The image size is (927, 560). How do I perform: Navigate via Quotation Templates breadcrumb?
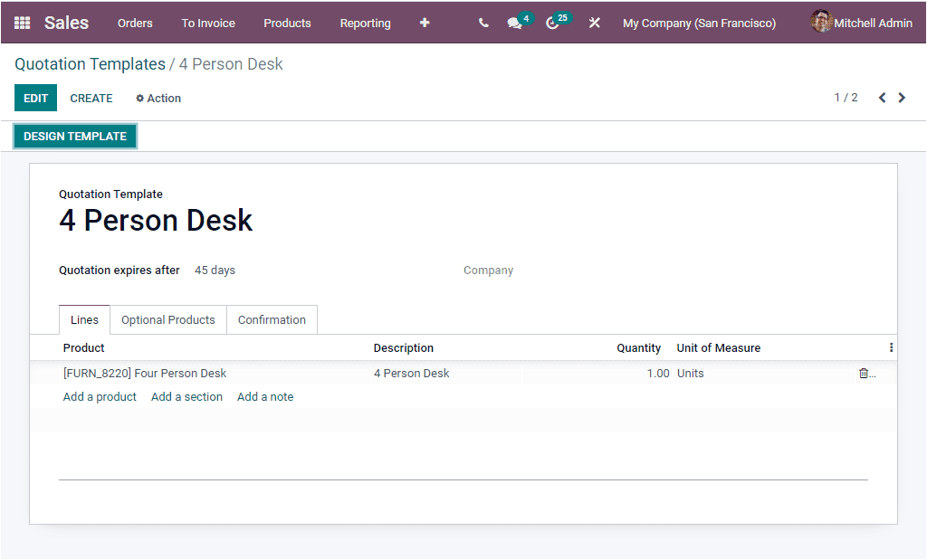coord(90,64)
